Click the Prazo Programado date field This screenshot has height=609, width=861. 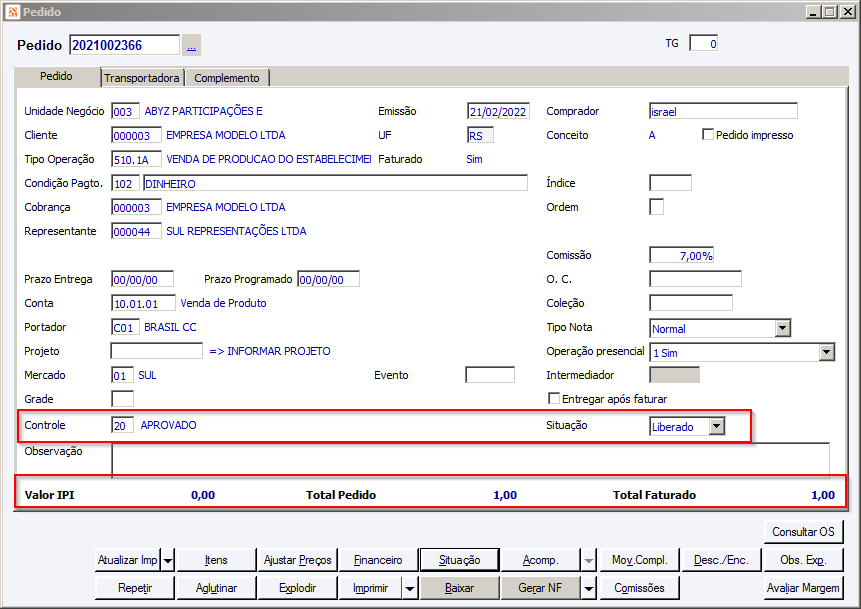point(328,280)
